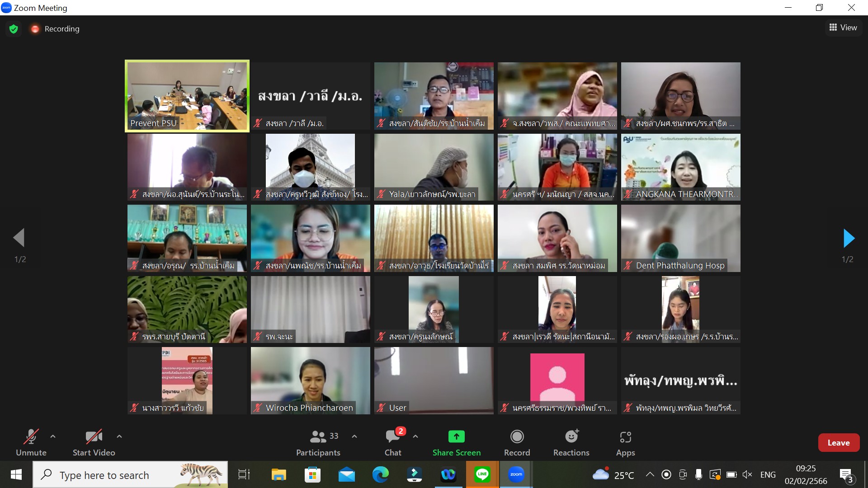This screenshot has width=868, height=488.
Task: Open LINE from the Windows taskbar
Action: 482,474
